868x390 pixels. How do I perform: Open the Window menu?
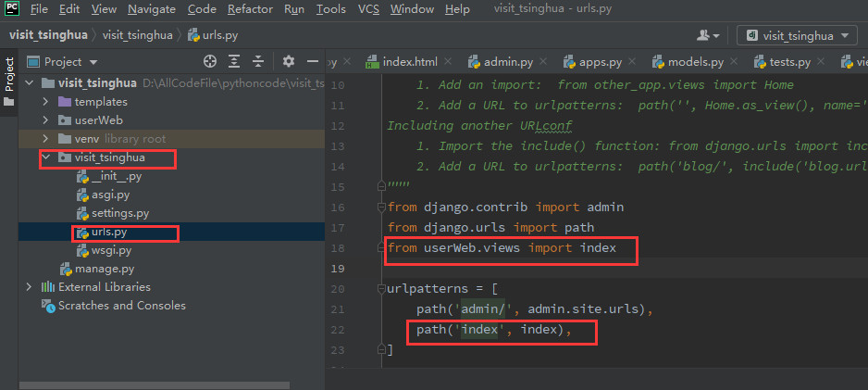click(x=412, y=9)
